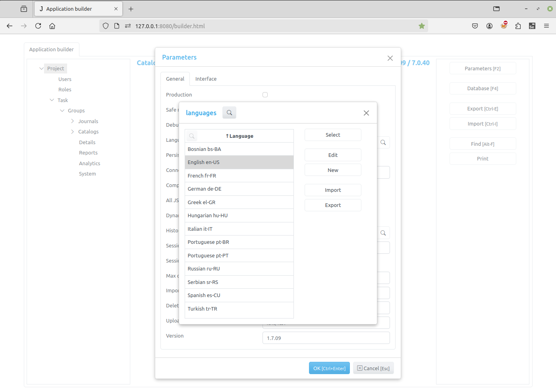Click the bookmark star in address bar
Viewport: 556px width, 392px height.
(x=421, y=26)
